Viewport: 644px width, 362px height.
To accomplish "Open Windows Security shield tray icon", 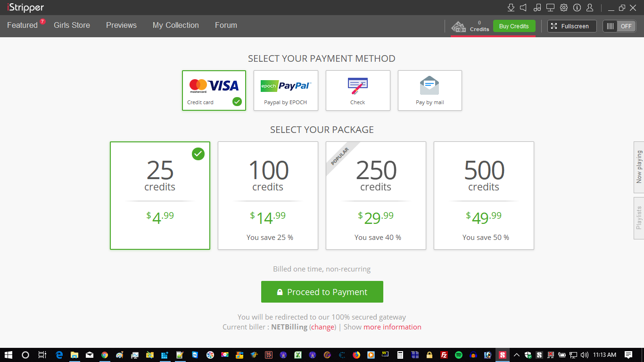I will [528, 355].
